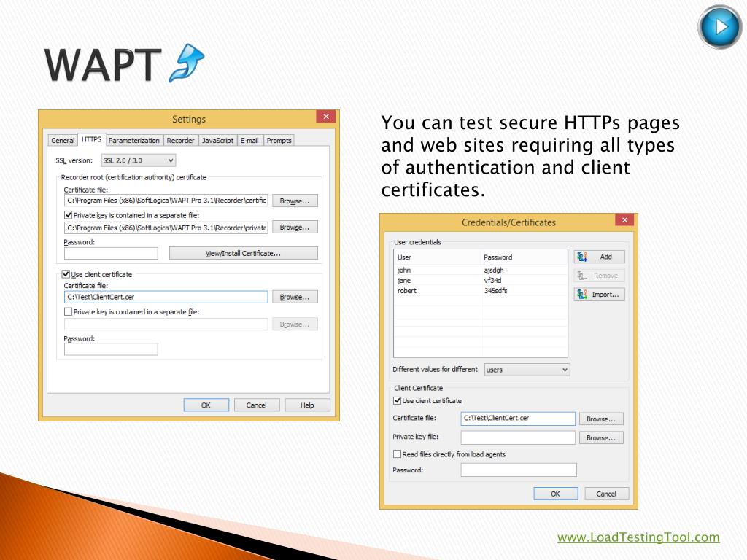Browse private key file in Credentials dialog

point(601,438)
